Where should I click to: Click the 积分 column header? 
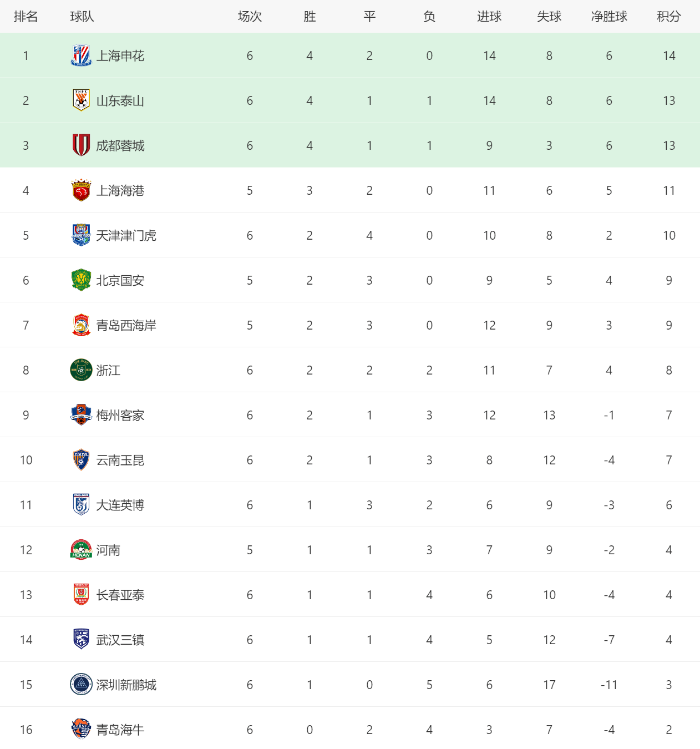668,17
